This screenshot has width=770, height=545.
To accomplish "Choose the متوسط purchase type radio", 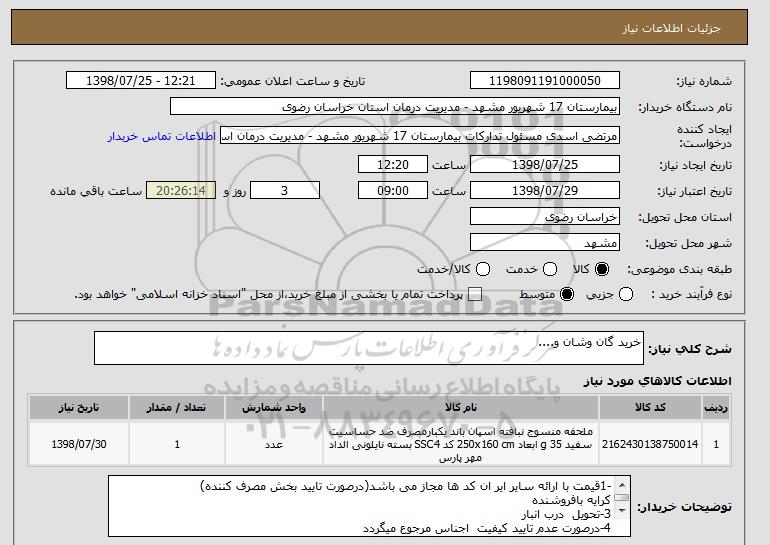I will pos(567,294).
